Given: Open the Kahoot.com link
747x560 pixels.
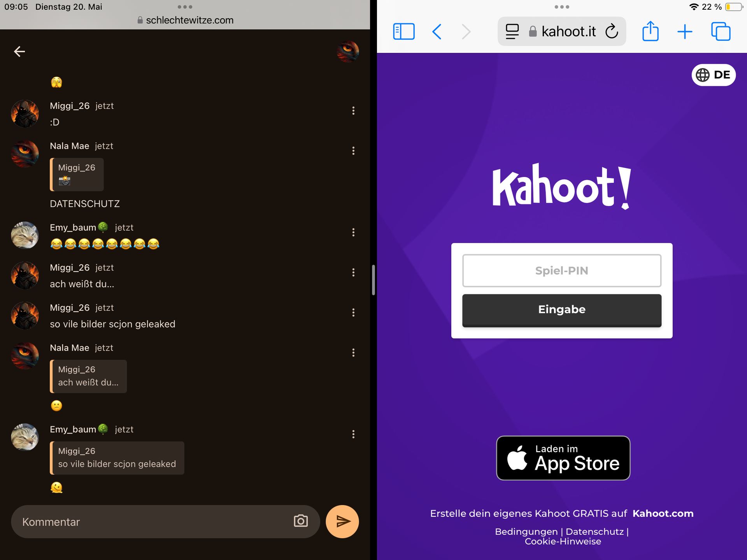Looking at the screenshot, I should pos(663,513).
